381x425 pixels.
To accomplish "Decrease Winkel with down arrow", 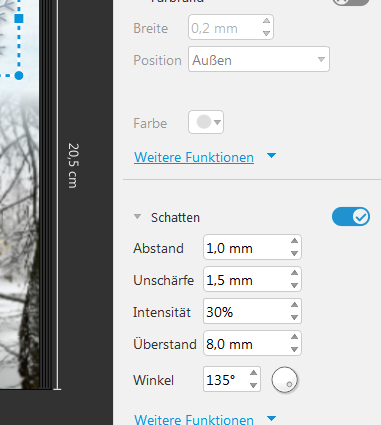I will pyautogui.click(x=254, y=386).
